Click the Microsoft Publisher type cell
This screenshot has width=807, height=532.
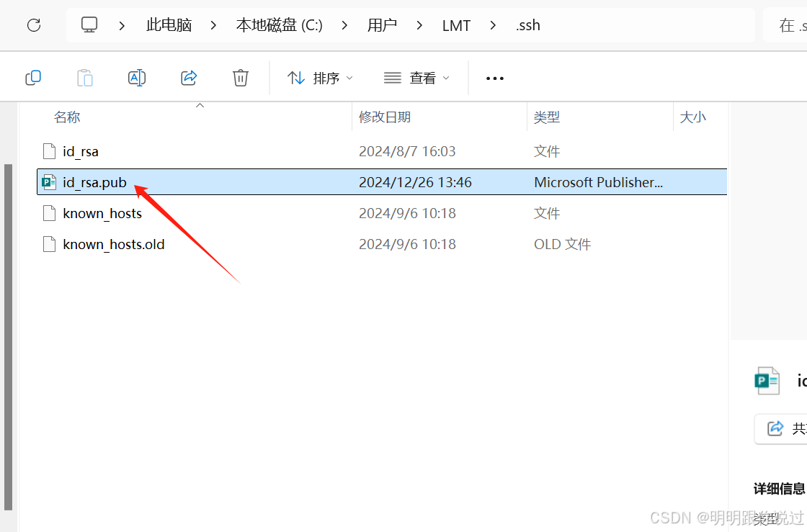click(599, 182)
